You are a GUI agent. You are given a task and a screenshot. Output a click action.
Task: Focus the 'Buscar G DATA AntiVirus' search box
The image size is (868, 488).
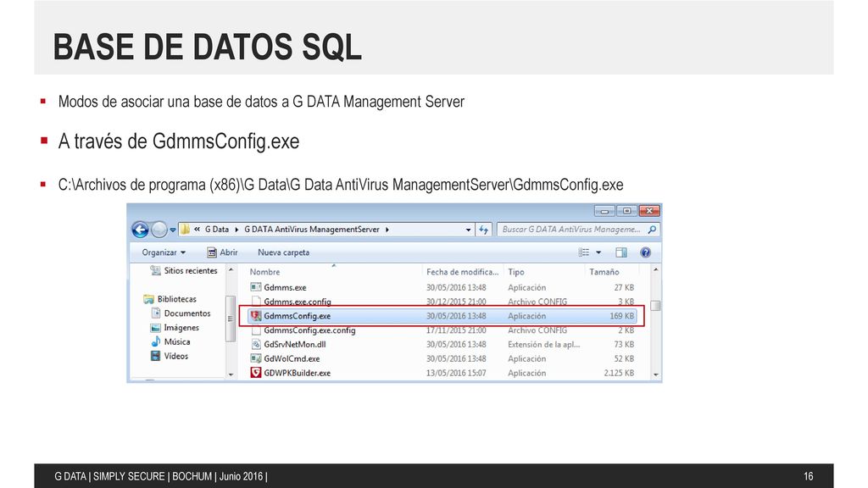point(571,229)
